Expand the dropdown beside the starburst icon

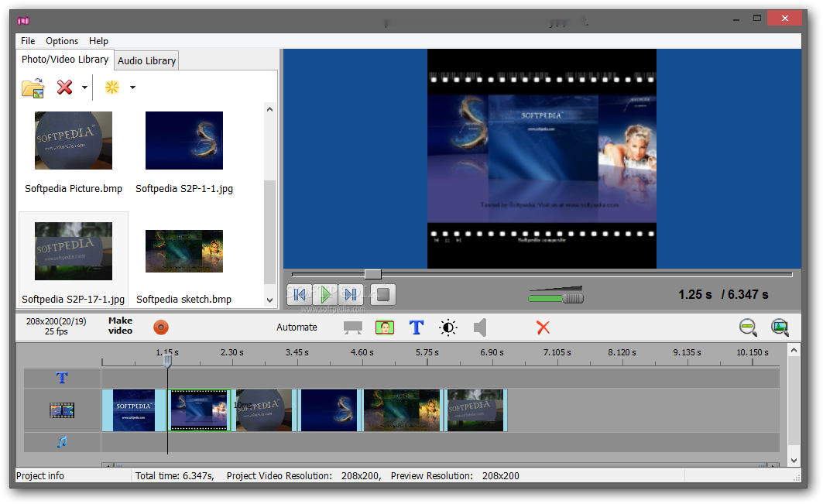(x=132, y=88)
